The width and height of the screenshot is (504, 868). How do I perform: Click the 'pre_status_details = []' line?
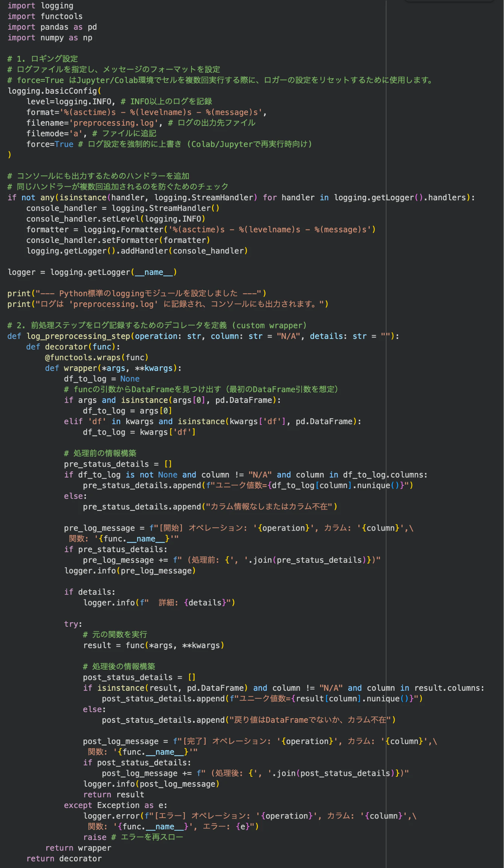118,464
